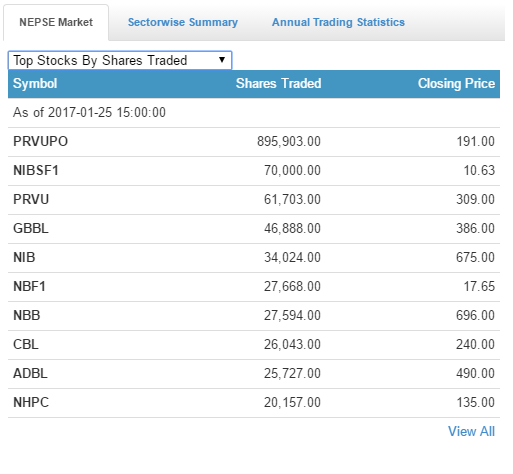Select the NBF1 symbol
This screenshot has height=474, width=513.
[29, 286]
